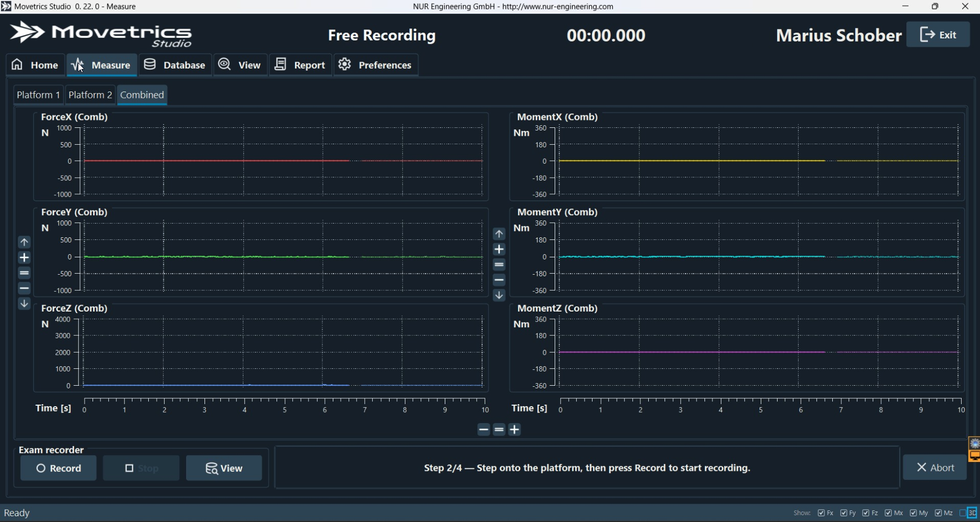Click the Movetrics Studio logo

tap(101, 35)
